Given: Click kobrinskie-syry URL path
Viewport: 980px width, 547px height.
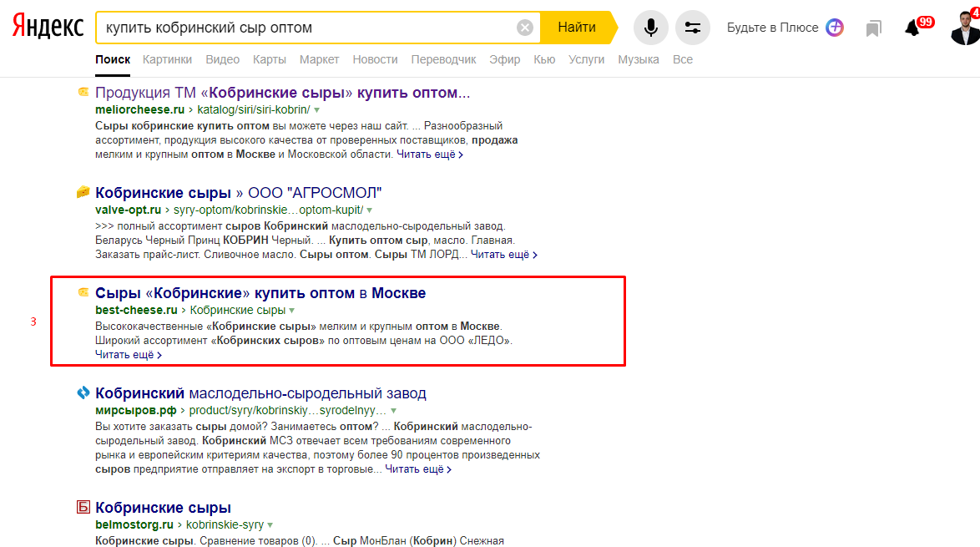Looking at the screenshot, I should (x=225, y=524).
